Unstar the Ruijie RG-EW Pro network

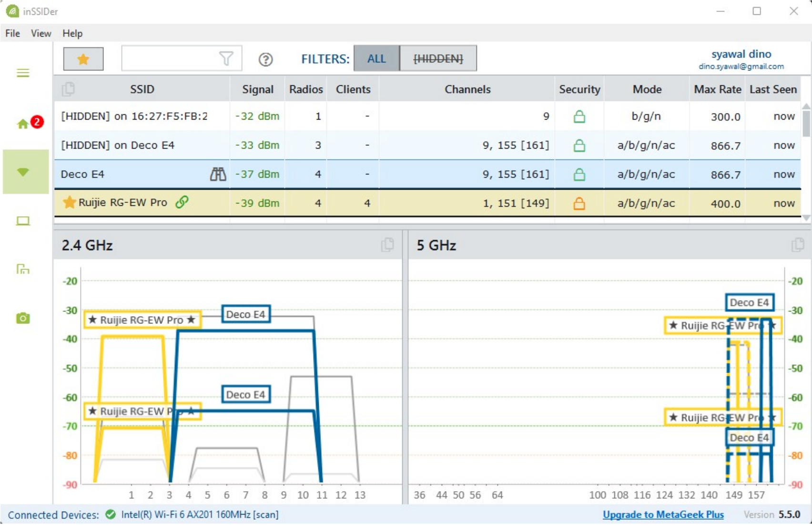pos(70,202)
